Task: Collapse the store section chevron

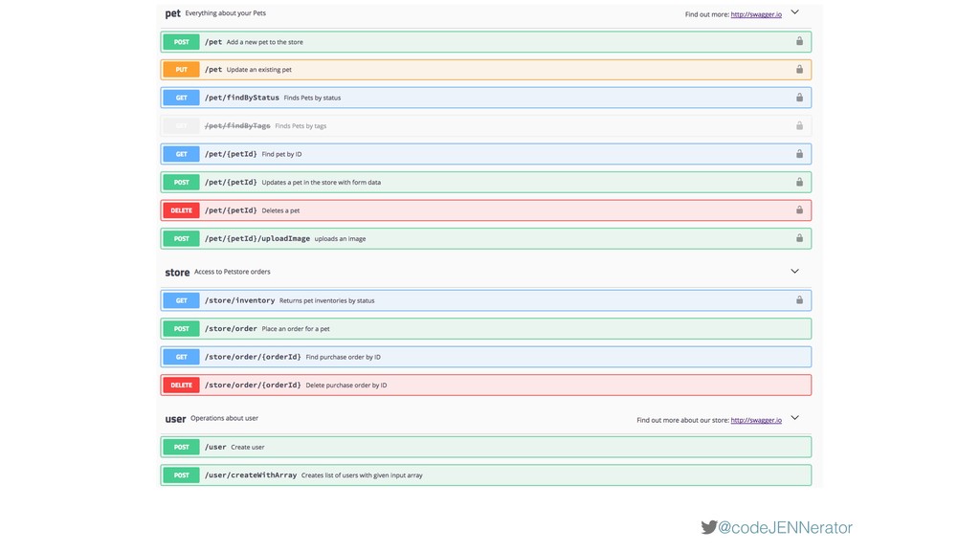Action: 795,271
